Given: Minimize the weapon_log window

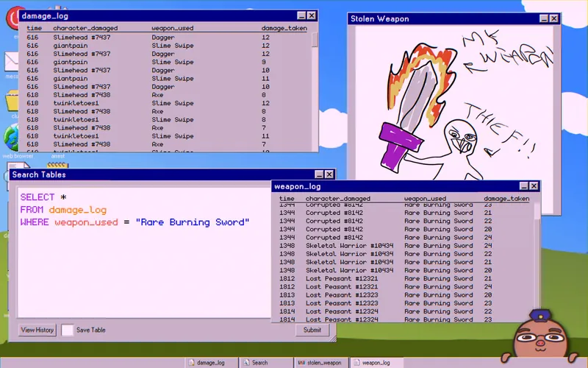Looking at the screenshot, I should click(524, 186).
